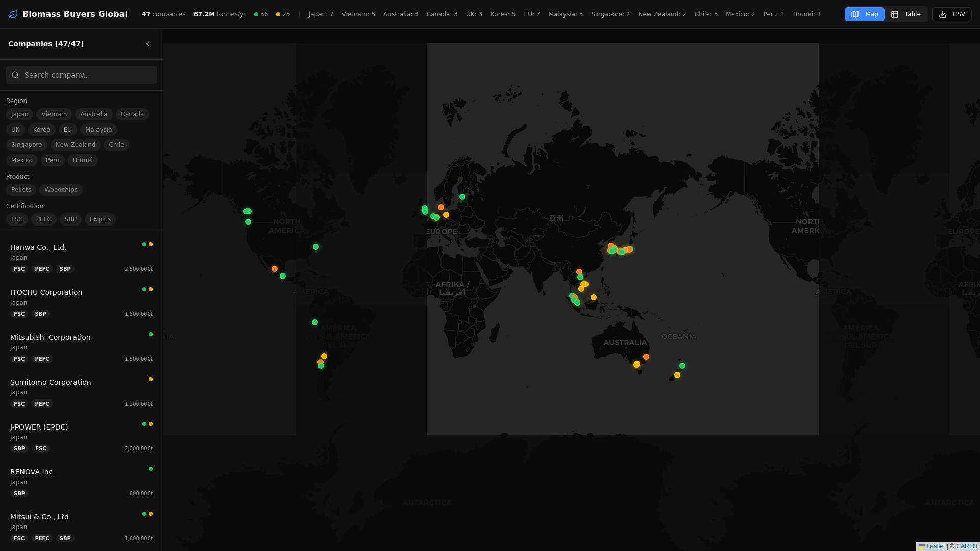Viewport: 980px width, 551px height.
Task: Click 'Companies (47/47)' panel heading
Action: (46, 44)
